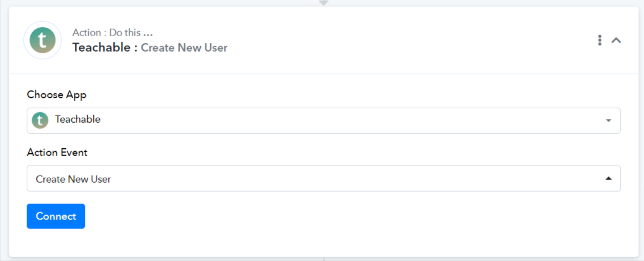Click the 'Teachable' text in app selector
644x261 pixels.
pos(78,119)
